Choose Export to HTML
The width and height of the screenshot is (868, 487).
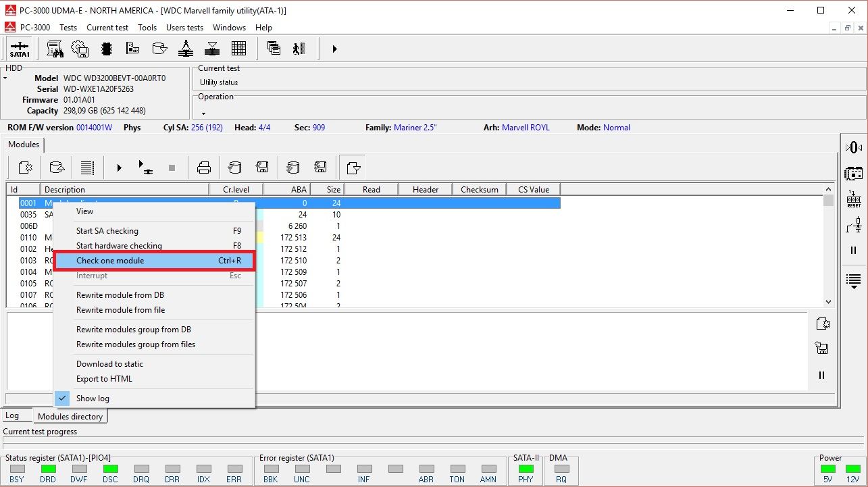click(154, 379)
